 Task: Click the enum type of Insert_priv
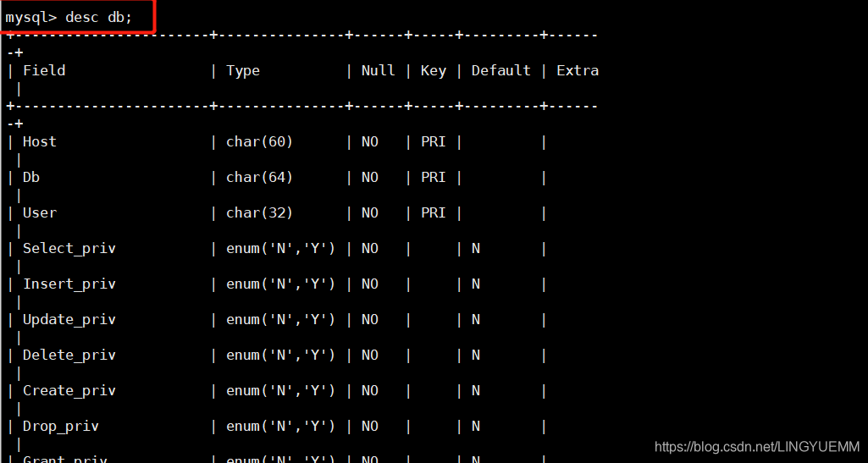(280, 284)
